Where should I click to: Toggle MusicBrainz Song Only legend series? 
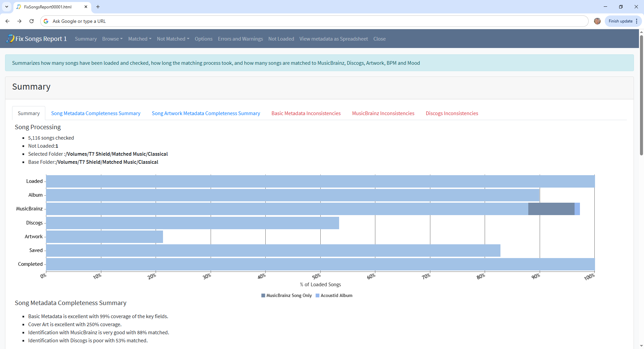pos(286,296)
